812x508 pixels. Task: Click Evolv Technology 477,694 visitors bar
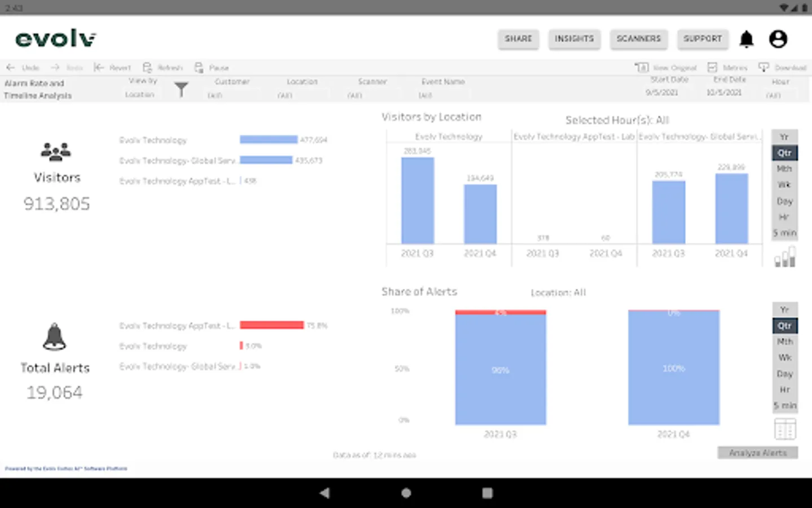(268, 139)
